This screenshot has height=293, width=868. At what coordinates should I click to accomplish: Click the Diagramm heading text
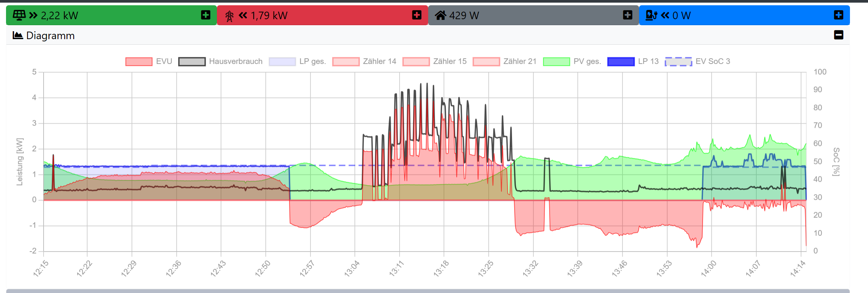50,36
